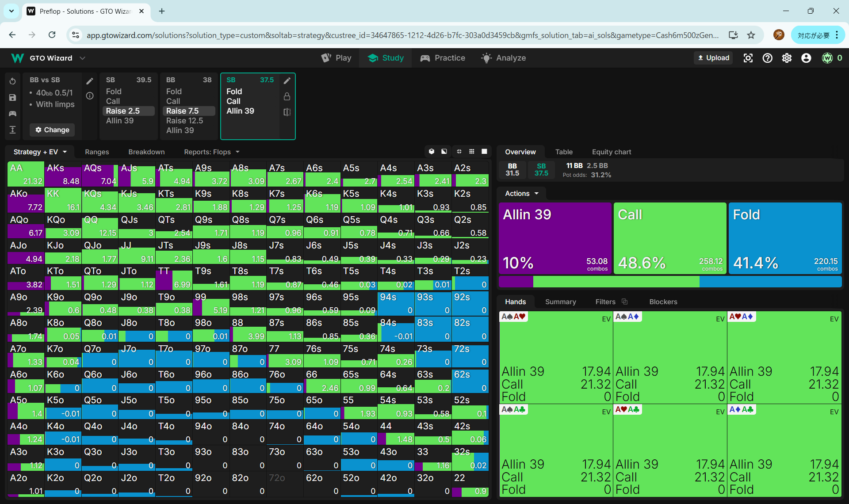
Task: Select the AKs cell in the hand matrix
Action: pos(63,174)
